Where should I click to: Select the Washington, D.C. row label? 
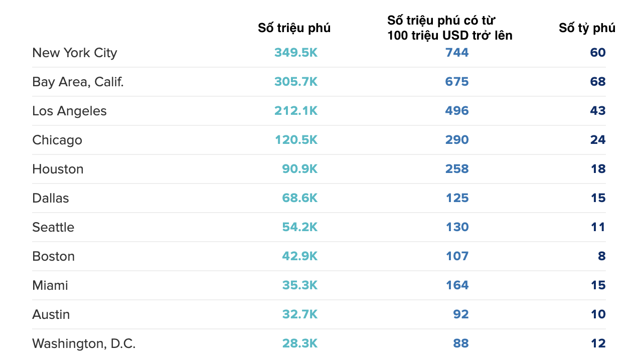click(x=84, y=343)
